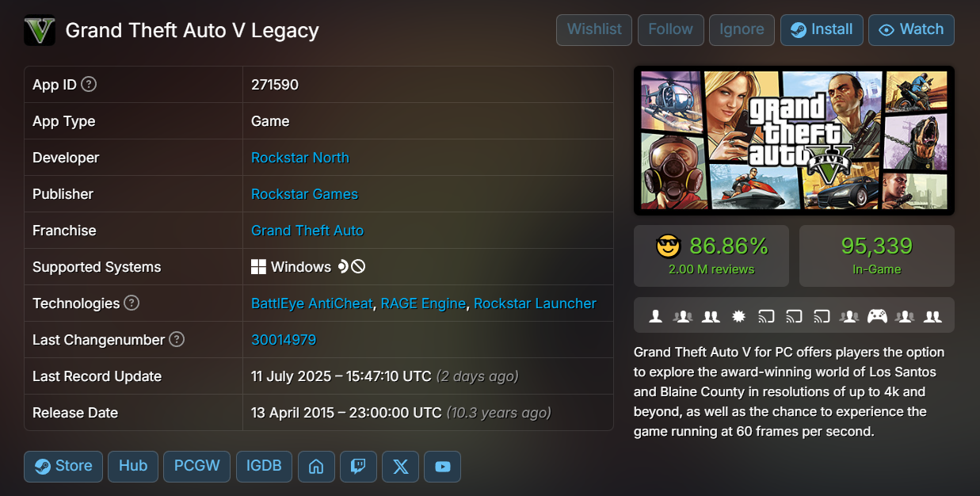Open the PCGW button
This screenshot has height=496, width=980.
point(197,467)
